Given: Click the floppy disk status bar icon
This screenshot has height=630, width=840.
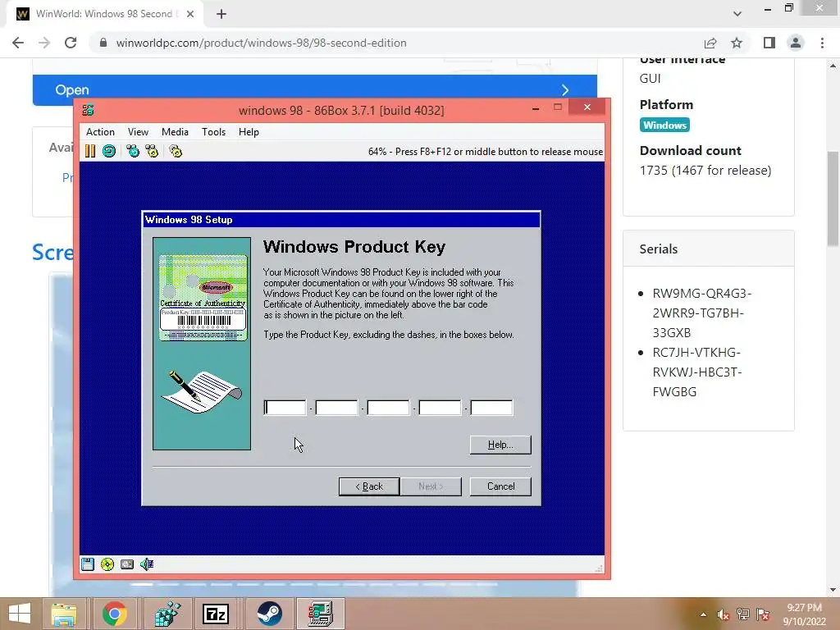Looking at the screenshot, I should 87,564.
